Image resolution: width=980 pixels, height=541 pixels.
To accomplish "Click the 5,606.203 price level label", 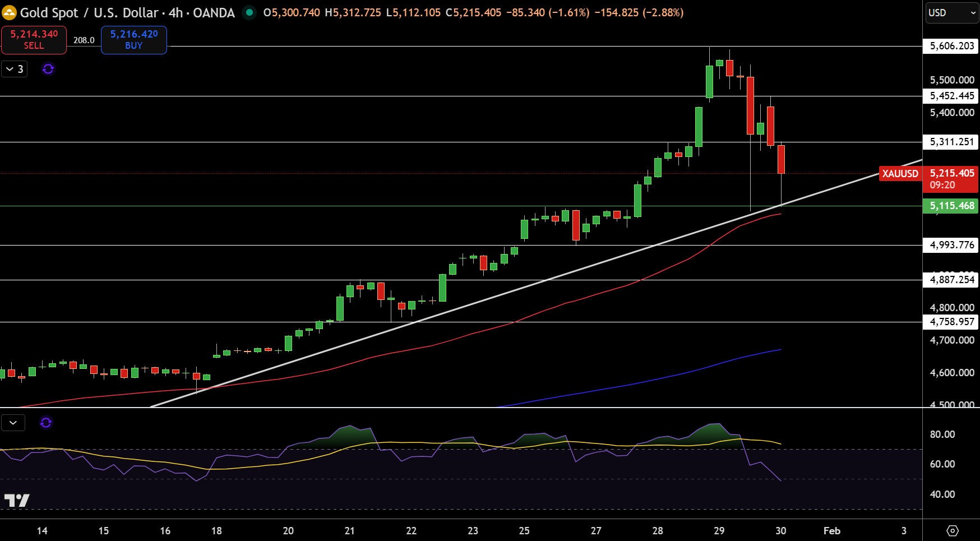I will 951,46.
